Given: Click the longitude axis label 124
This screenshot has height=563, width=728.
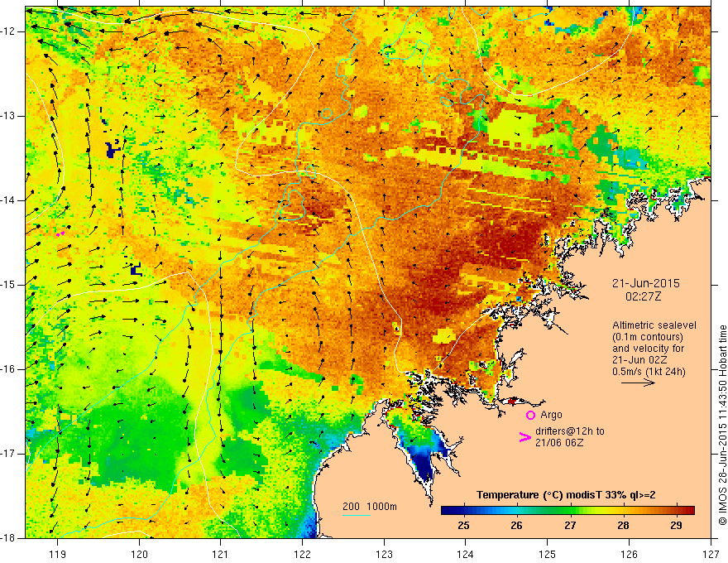Looking at the screenshot, I should (466, 554).
